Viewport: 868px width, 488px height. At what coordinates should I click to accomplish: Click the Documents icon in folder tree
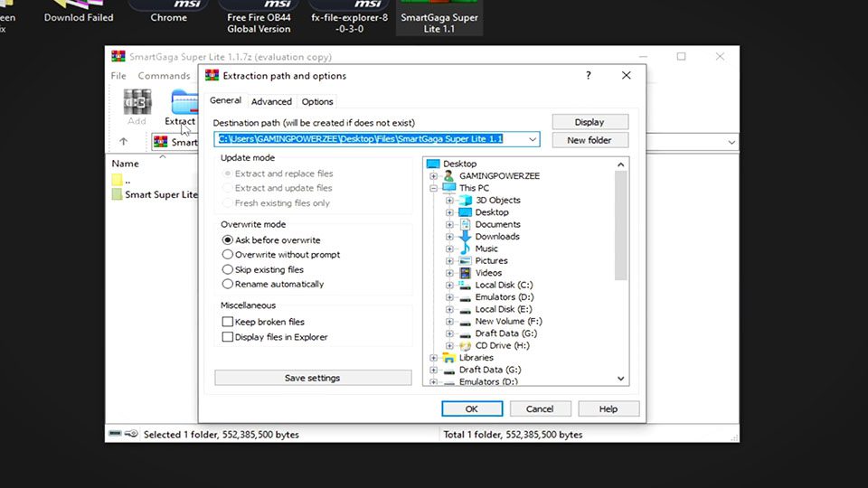466,224
